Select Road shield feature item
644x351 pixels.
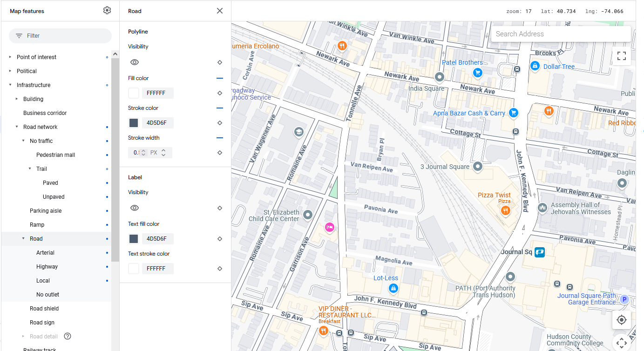[44, 309]
